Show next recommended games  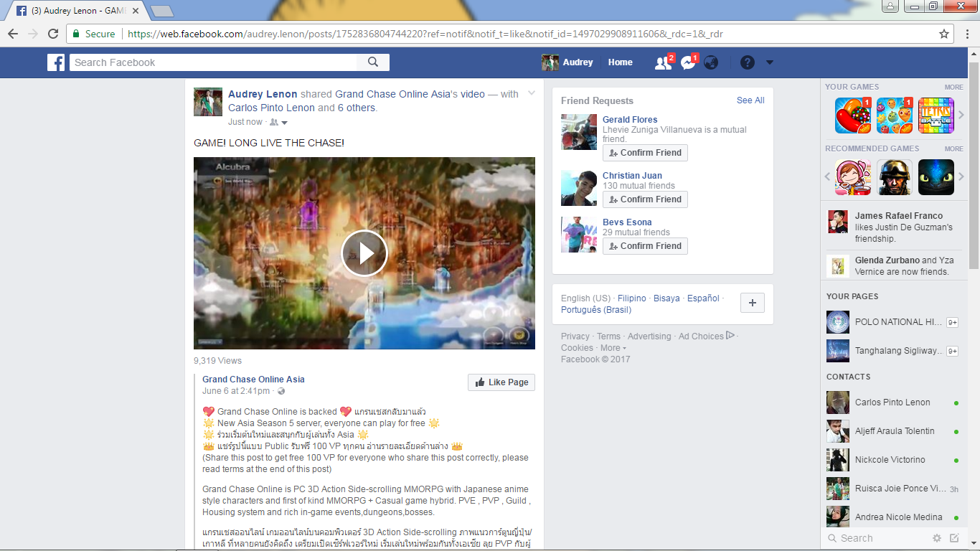(x=961, y=177)
